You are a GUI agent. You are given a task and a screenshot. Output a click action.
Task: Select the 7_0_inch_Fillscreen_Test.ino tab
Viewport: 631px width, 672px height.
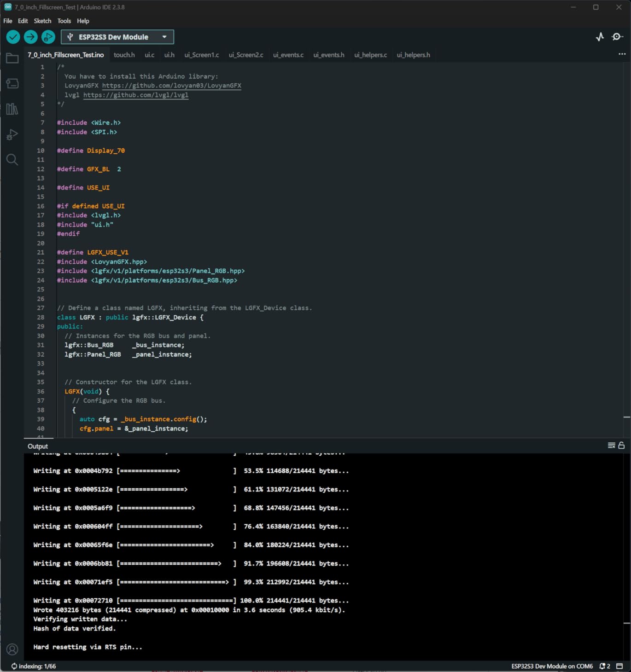pyautogui.click(x=66, y=55)
